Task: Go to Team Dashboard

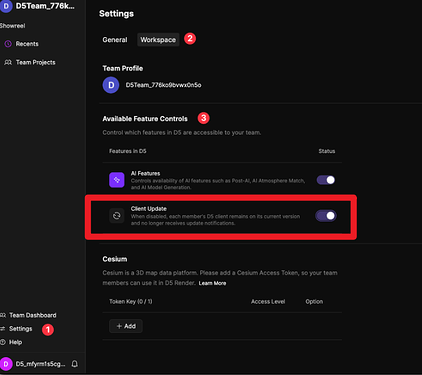Action: coord(33,315)
